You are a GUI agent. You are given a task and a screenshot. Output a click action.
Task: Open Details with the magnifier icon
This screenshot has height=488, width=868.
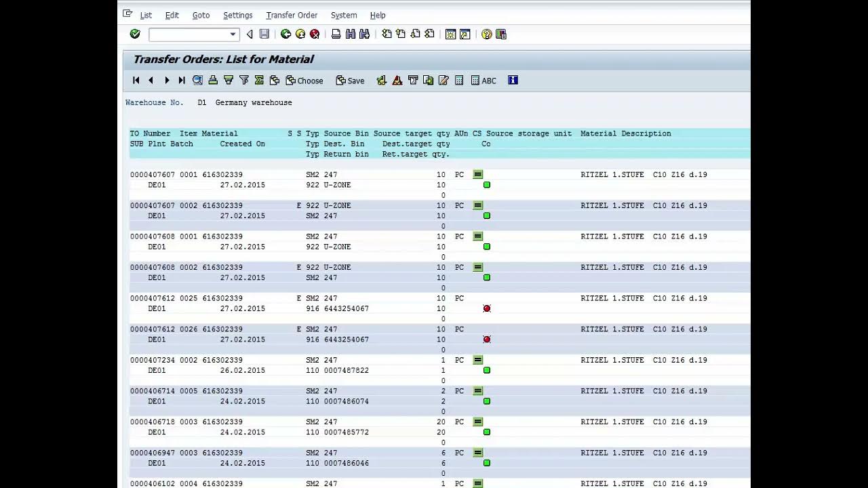coord(197,80)
